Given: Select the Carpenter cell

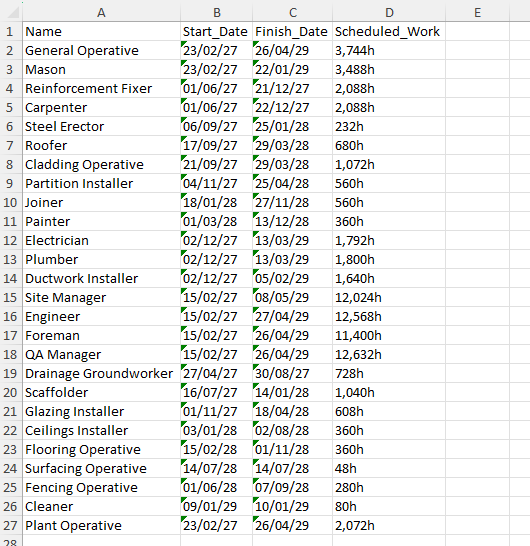Looking at the screenshot, I should (102, 107).
